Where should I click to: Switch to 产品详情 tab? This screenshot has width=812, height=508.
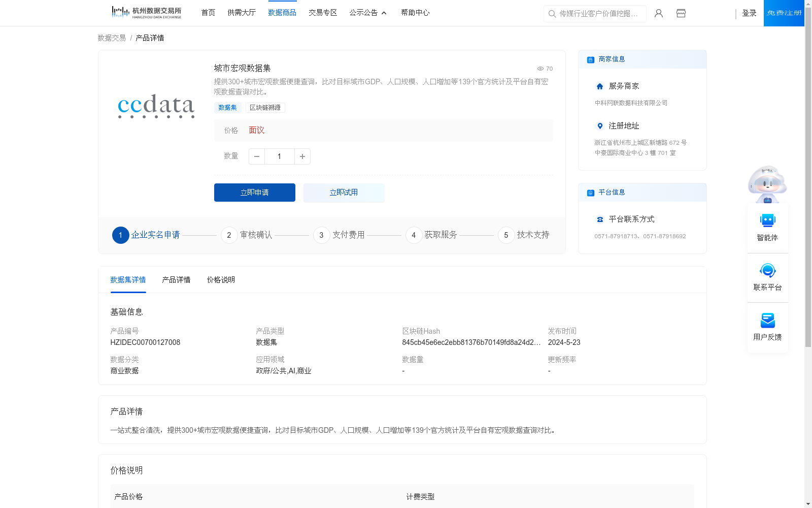[x=176, y=280]
